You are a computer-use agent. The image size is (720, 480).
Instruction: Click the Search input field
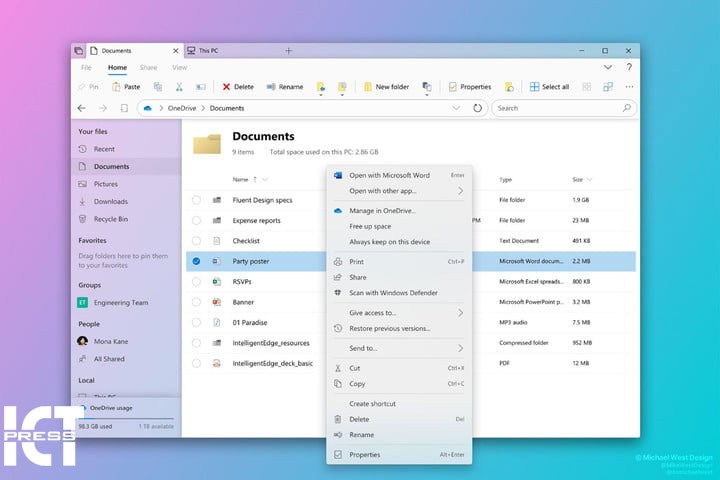point(560,108)
